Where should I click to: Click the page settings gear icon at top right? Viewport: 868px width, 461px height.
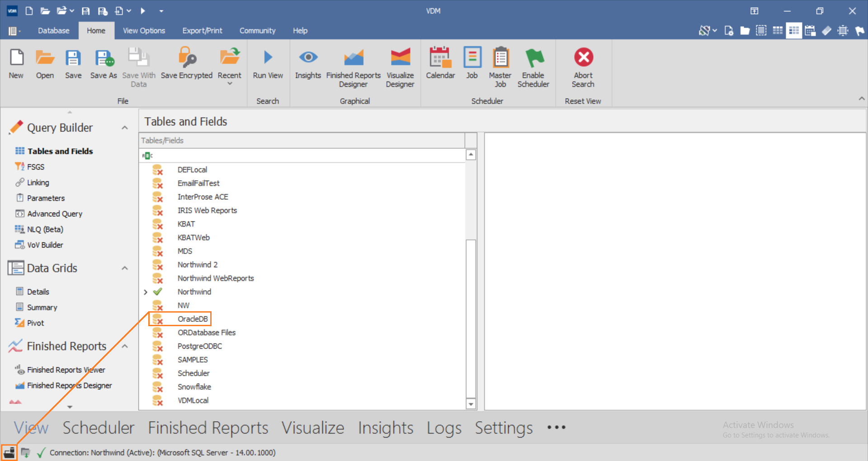(x=729, y=31)
